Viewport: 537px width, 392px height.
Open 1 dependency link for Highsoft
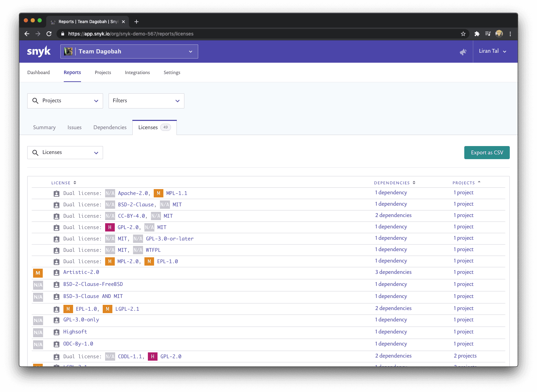click(391, 332)
